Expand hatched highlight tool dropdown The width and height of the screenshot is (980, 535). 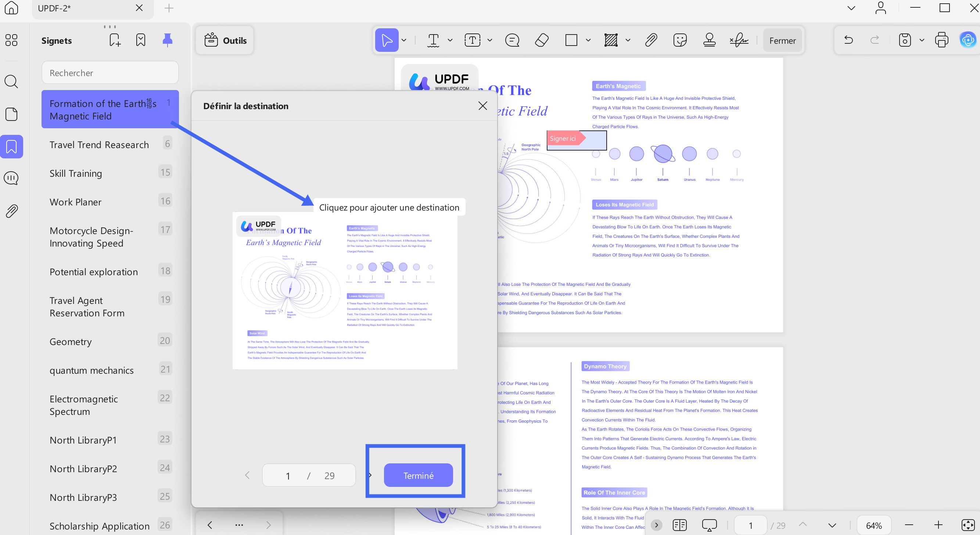(628, 40)
